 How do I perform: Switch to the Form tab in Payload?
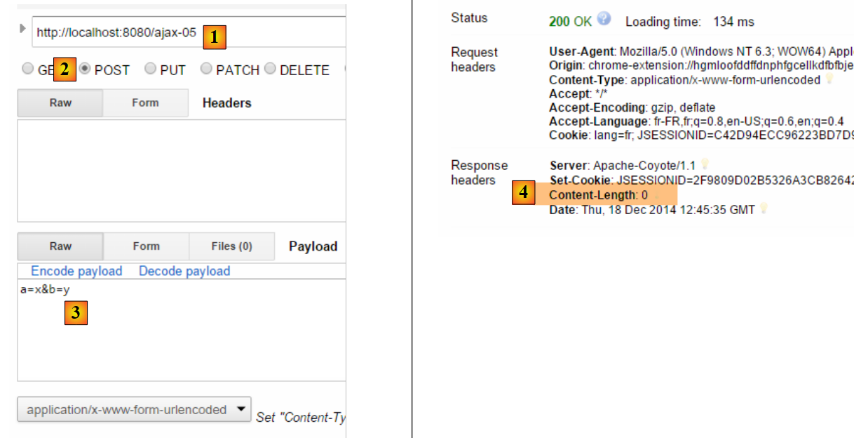[146, 246]
